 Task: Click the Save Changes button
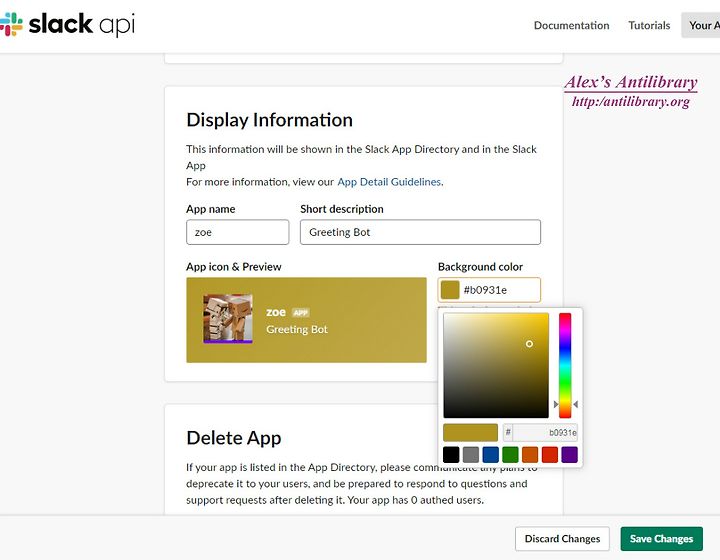point(661,539)
